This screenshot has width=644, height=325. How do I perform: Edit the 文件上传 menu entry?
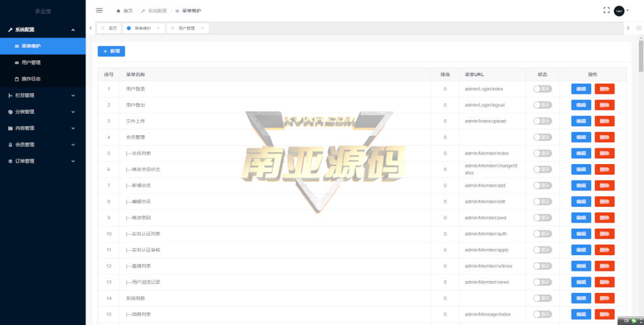click(x=580, y=121)
